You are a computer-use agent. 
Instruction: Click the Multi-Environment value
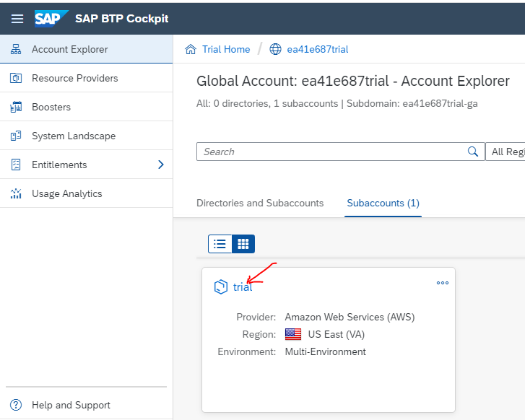tap(325, 351)
